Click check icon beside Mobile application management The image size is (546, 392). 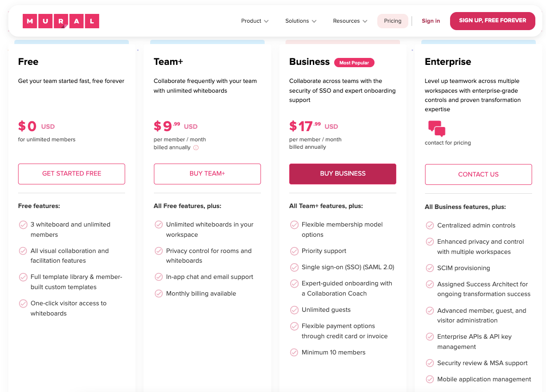[x=430, y=379]
